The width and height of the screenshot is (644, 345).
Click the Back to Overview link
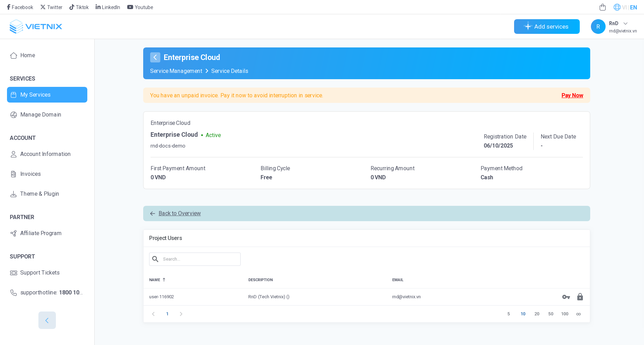[180, 213]
